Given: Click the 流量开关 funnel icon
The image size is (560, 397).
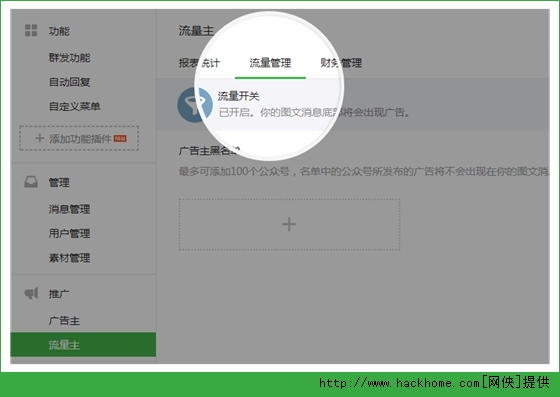Looking at the screenshot, I should coord(195,105).
